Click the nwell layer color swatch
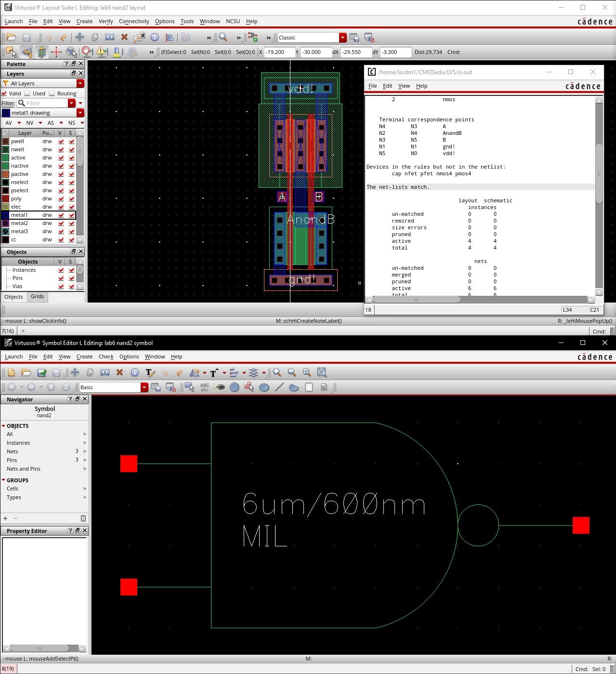 tap(6, 149)
